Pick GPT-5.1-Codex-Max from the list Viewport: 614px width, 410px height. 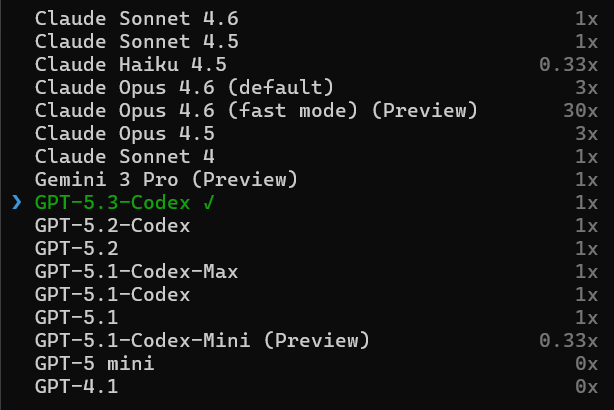[136, 272]
